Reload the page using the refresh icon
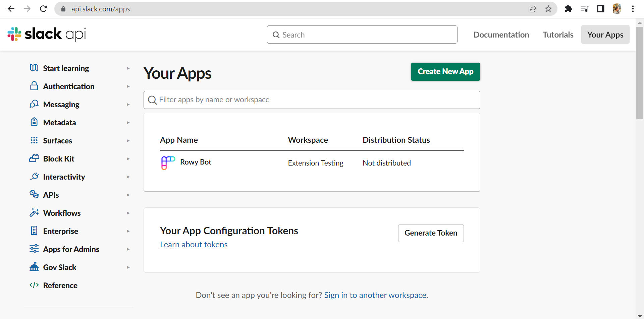Image resolution: width=644 pixels, height=319 pixels. (43, 9)
